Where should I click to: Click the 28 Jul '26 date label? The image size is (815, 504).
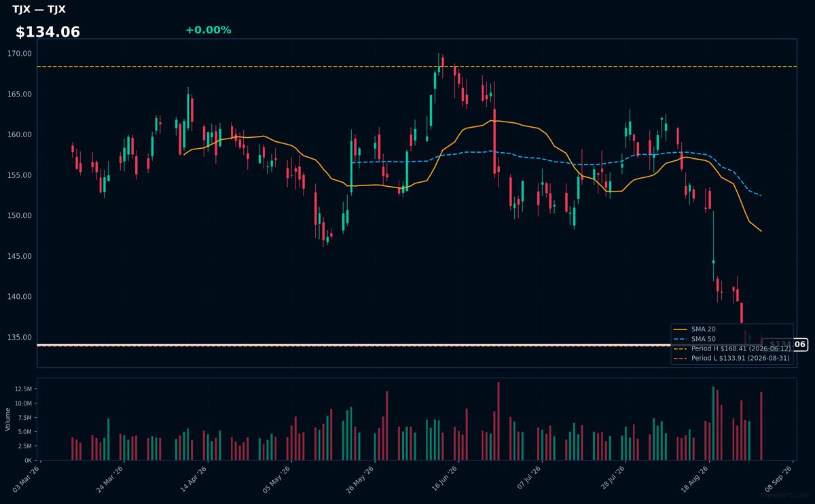612,479
